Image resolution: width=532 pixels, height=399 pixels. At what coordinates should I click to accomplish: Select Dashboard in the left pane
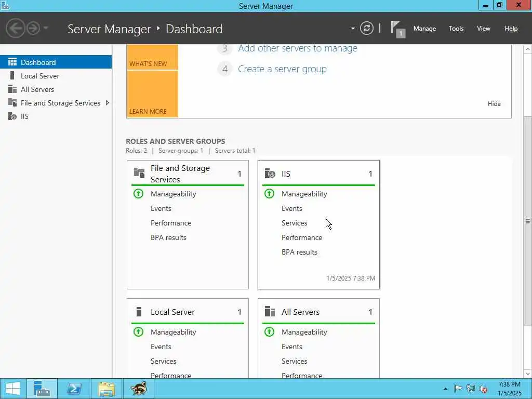56,62
